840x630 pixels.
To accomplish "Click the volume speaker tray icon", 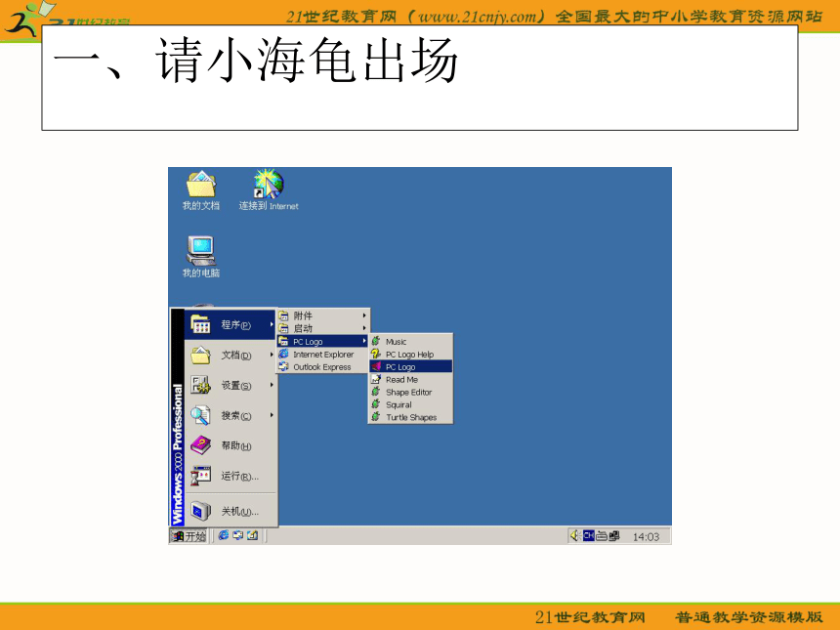I will click(x=575, y=535).
